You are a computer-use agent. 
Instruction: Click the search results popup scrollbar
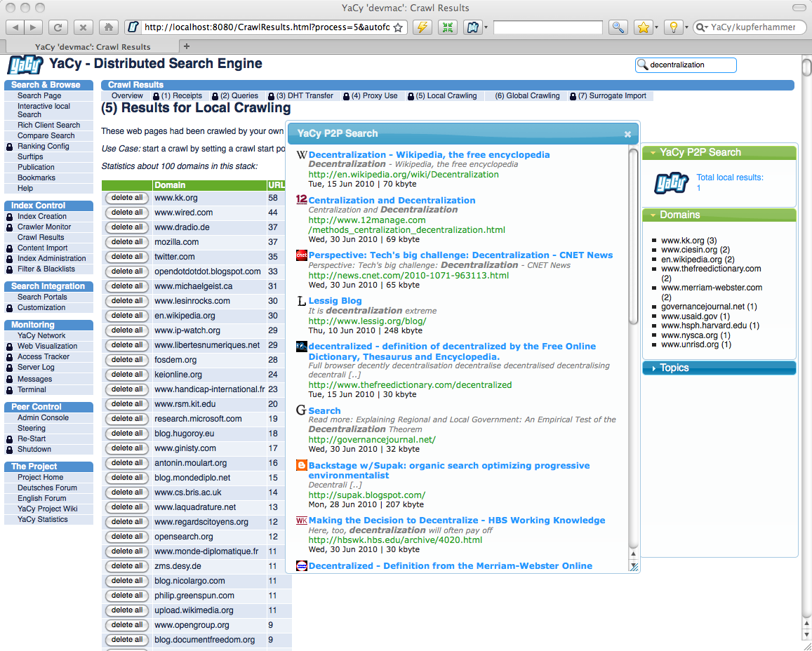tap(634, 351)
